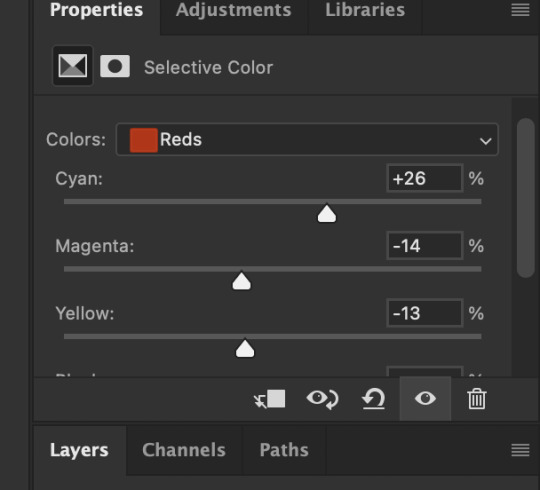Screen dimensions: 540x490
Task: Delete this adjustment layer with the trash icon
Action: [477, 399]
